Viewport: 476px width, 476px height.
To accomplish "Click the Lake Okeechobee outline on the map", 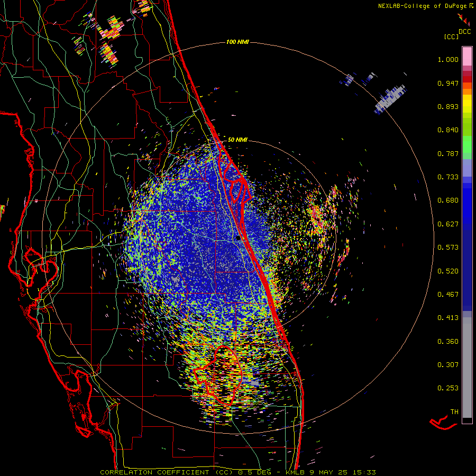I will [218, 376].
